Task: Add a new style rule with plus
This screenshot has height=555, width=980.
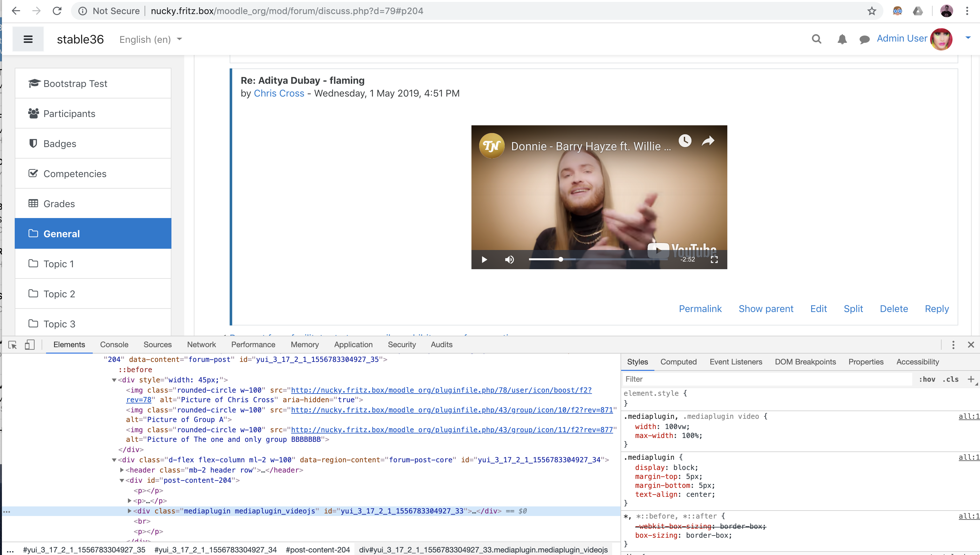Action: [971, 379]
